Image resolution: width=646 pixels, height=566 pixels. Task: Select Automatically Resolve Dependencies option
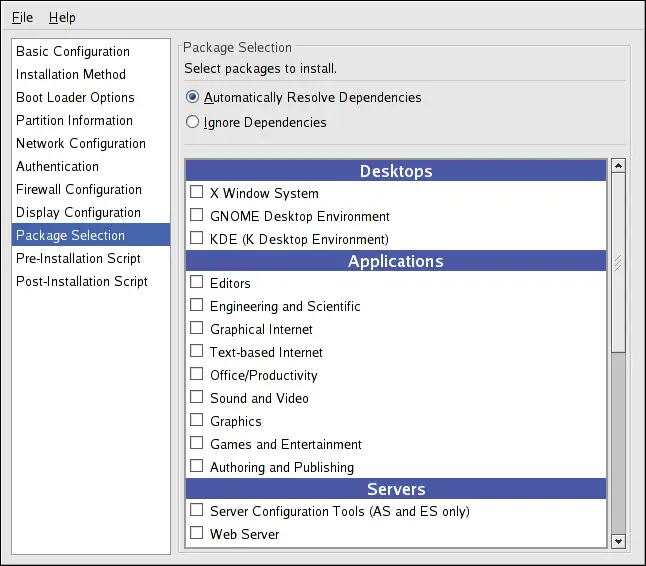(193, 98)
